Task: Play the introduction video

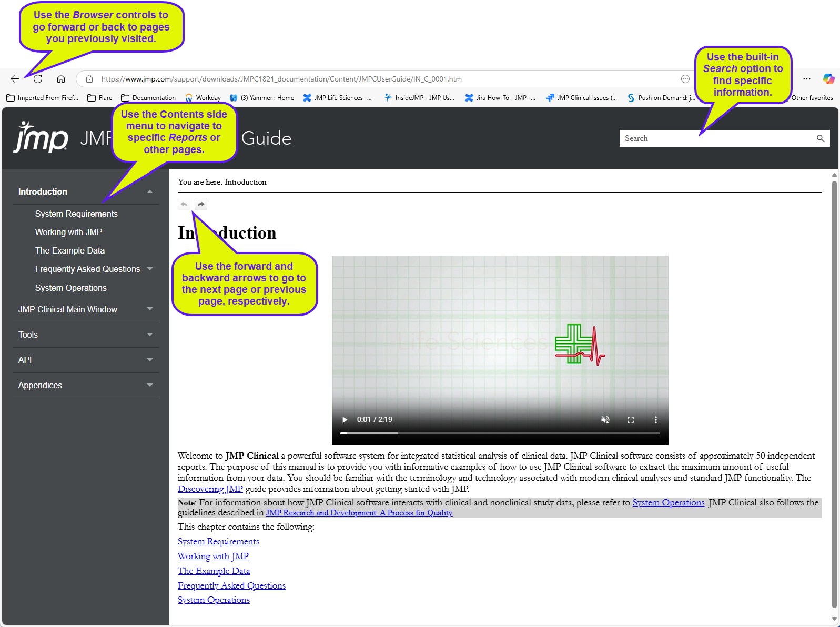Action: click(345, 420)
